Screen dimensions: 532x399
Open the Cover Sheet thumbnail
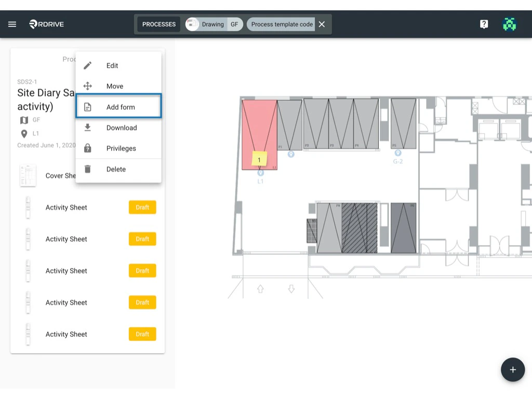[x=28, y=176]
